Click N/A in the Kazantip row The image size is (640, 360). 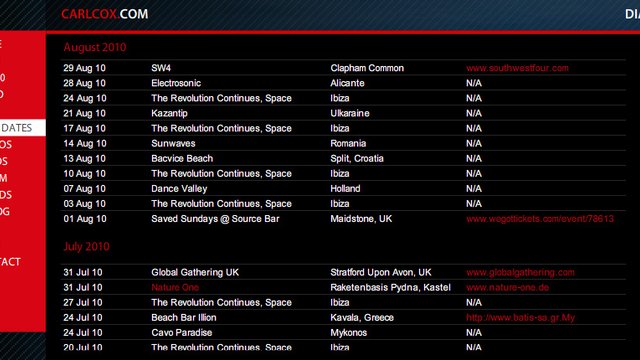[x=474, y=113]
